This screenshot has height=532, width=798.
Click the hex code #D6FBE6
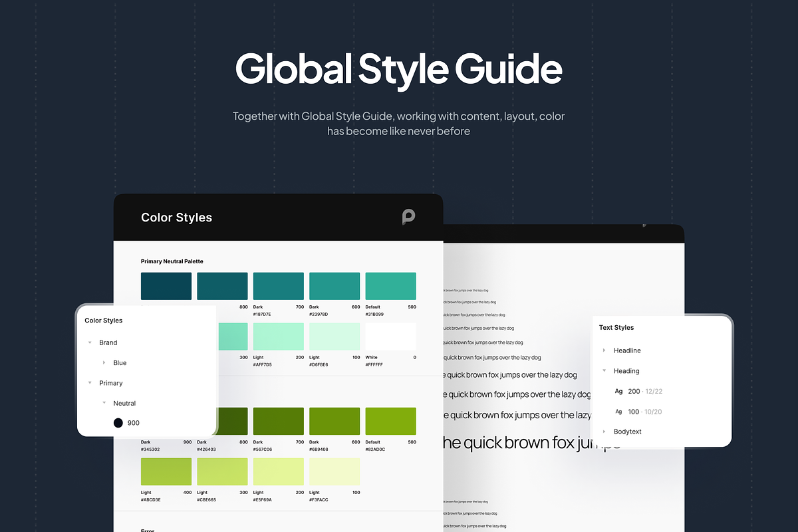(x=319, y=364)
